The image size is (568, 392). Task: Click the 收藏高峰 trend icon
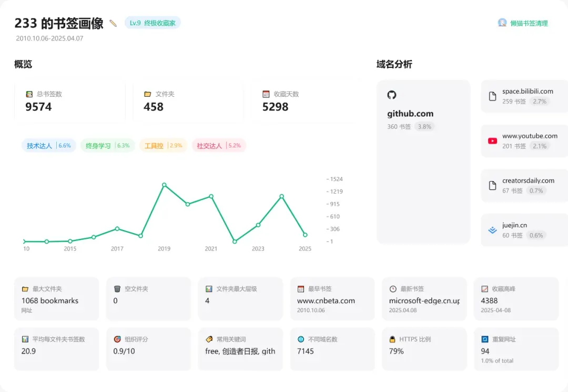pyautogui.click(x=485, y=289)
